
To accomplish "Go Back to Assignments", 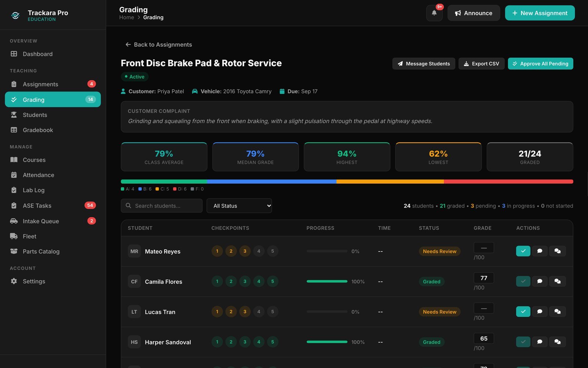I will (x=158, y=45).
